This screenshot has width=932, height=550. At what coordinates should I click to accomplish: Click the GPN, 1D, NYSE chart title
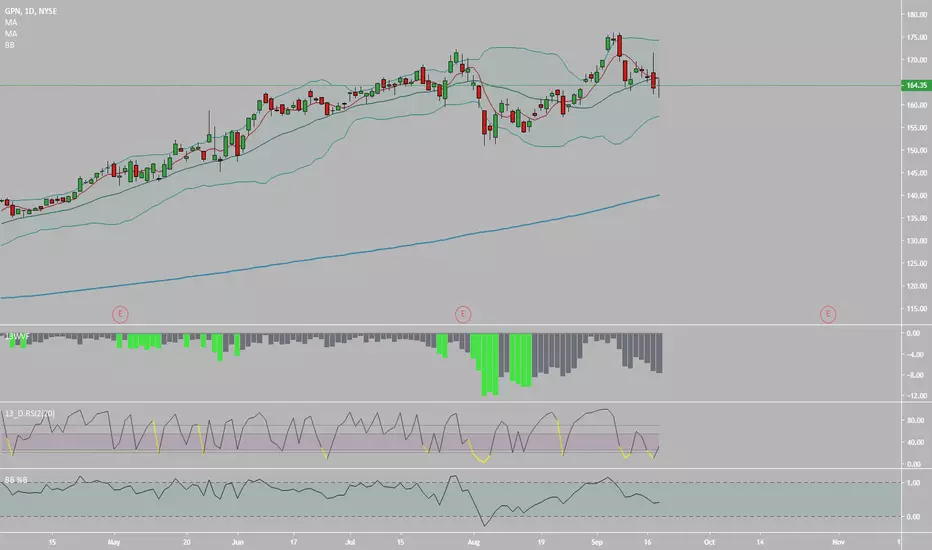tap(31, 11)
